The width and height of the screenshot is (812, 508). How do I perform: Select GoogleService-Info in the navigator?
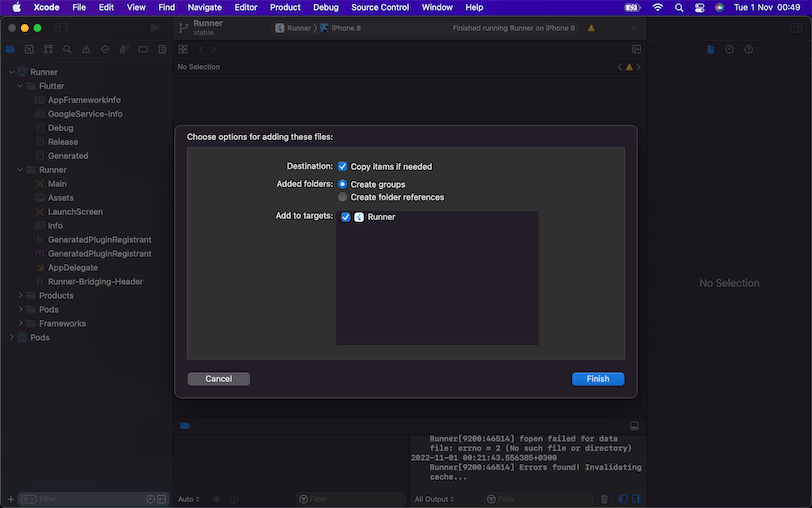(85, 114)
